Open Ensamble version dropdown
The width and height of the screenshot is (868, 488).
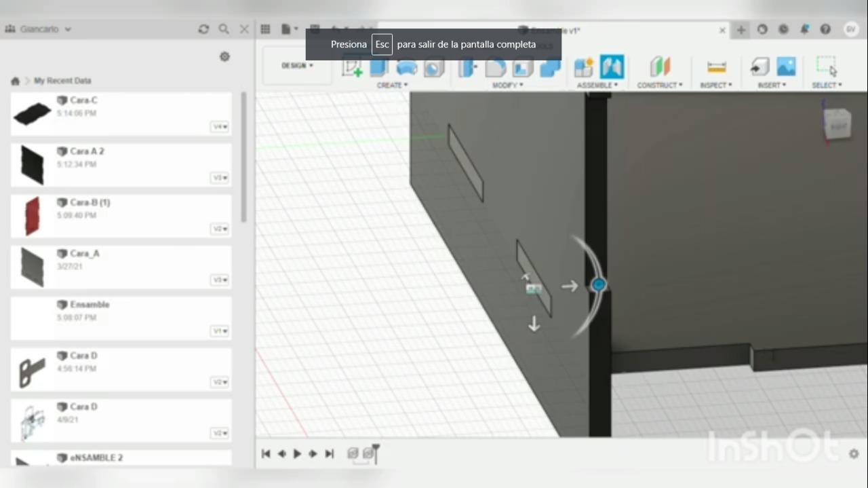[220, 331]
